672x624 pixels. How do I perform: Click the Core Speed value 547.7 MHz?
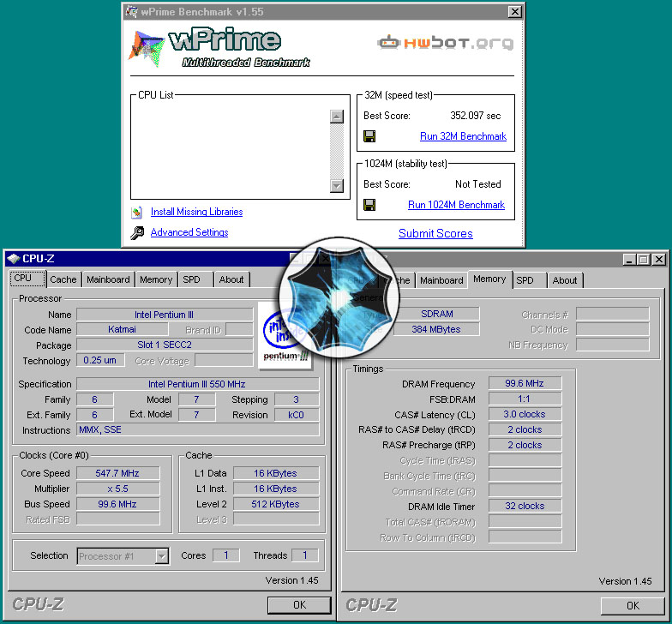point(118,473)
